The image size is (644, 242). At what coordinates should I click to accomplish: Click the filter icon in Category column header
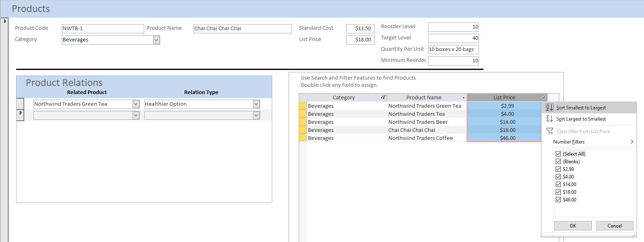pyautogui.click(x=383, y=97)
